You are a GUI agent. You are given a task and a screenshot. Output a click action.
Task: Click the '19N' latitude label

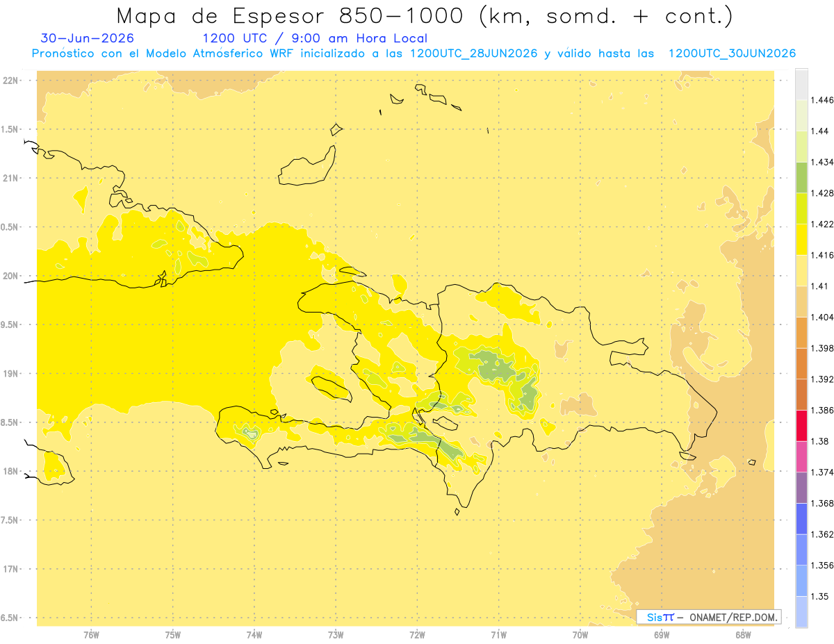(11, 374)
